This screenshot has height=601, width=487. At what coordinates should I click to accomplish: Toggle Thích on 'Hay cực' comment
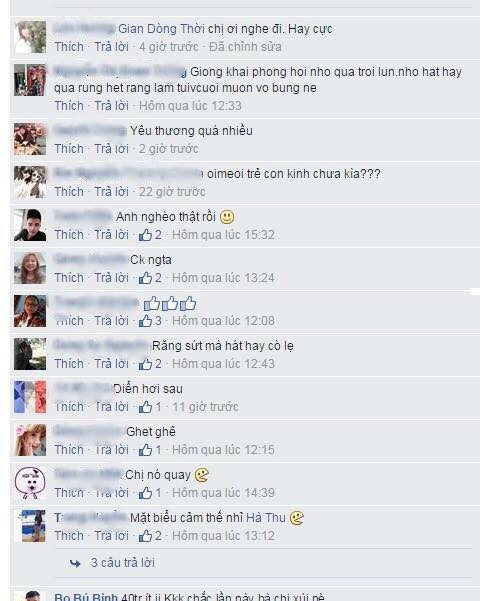coord(69,46)
